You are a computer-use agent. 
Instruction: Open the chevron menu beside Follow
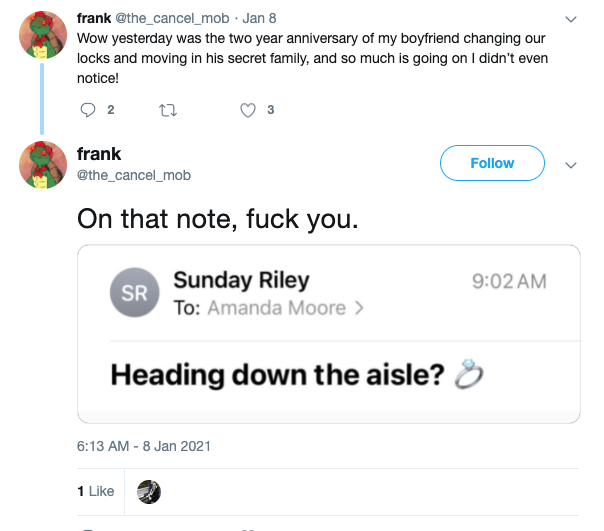[x=571, y=164]
